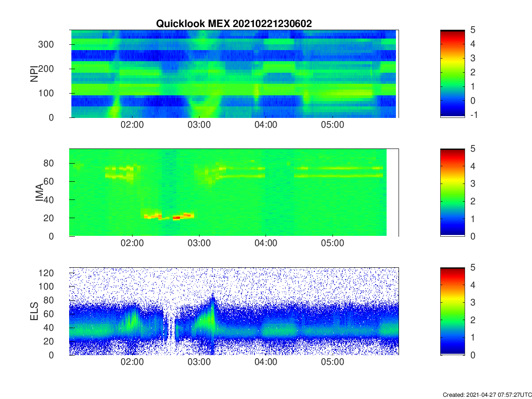
Task: Click the "04:00" time tick under ELS plot
Action: click(x=266, y=363)
